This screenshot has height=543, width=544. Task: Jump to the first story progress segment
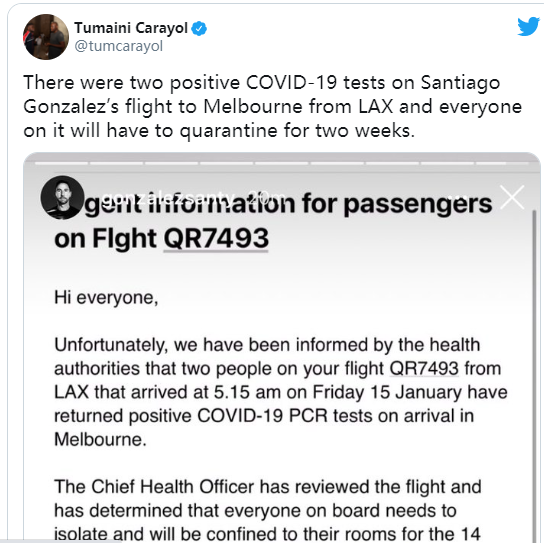[61, 163]
